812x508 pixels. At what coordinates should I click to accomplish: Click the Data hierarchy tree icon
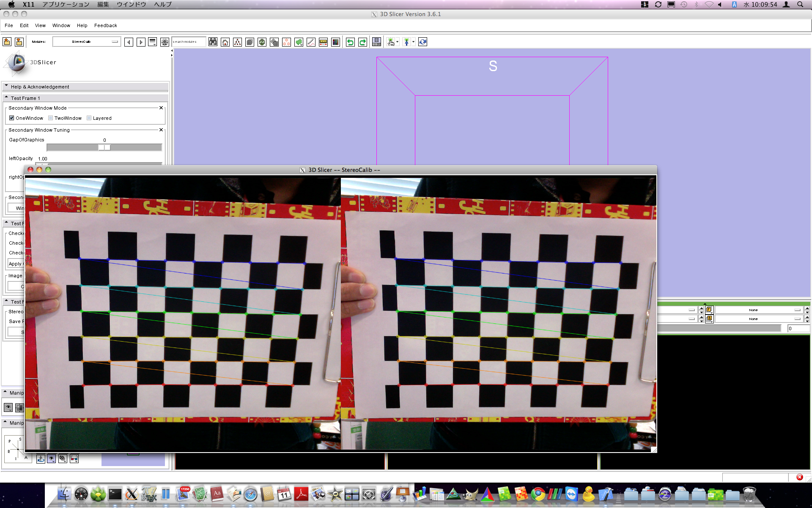(237, 42)
